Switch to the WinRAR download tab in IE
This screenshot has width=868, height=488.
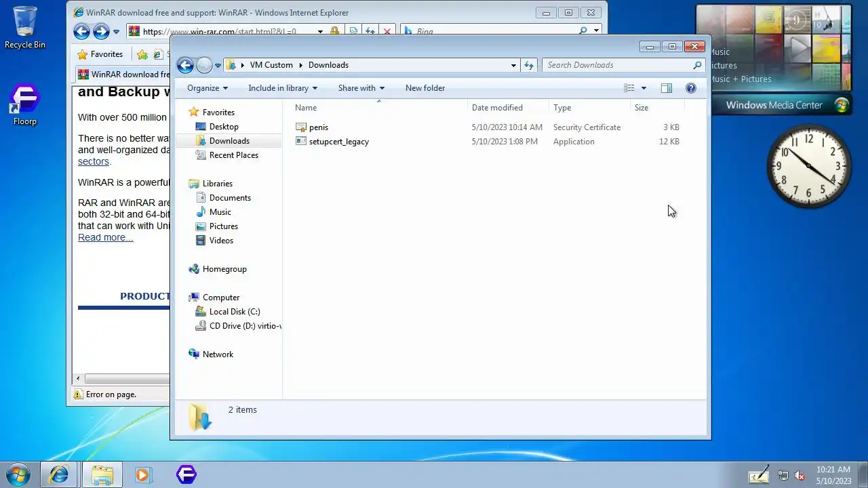click(123, 75)
